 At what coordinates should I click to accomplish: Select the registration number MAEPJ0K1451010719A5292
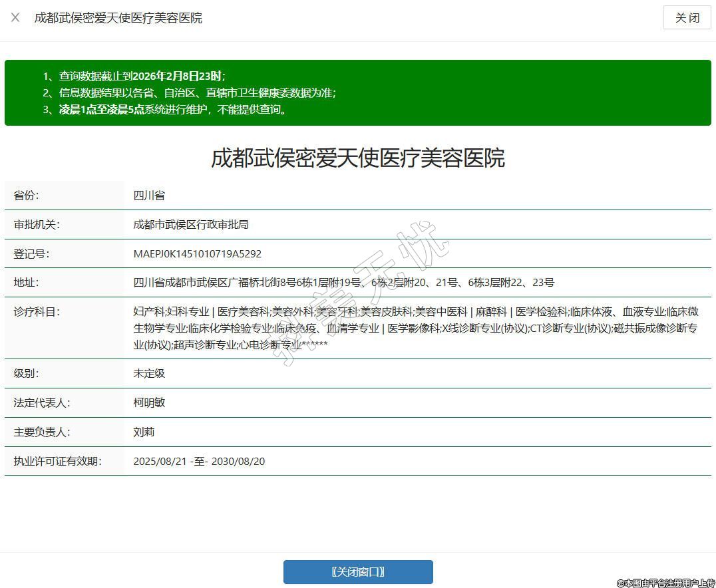pos(198,254)
